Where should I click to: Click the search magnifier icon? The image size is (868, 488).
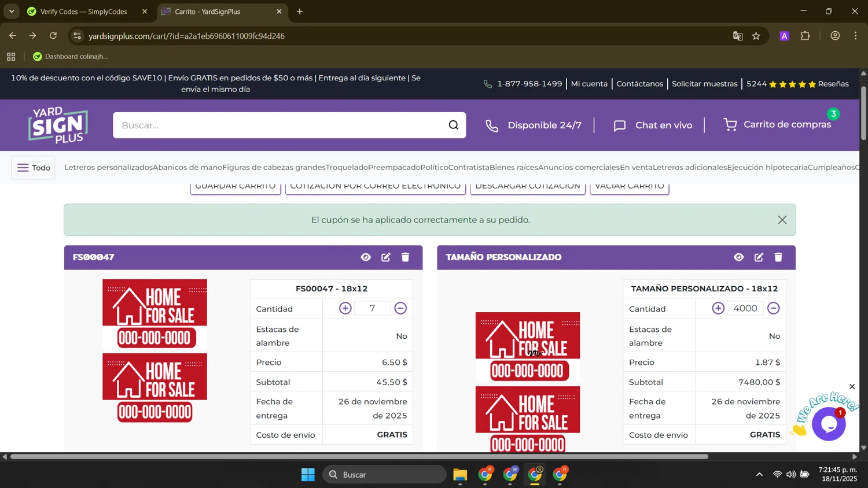[x=454, y=125]
